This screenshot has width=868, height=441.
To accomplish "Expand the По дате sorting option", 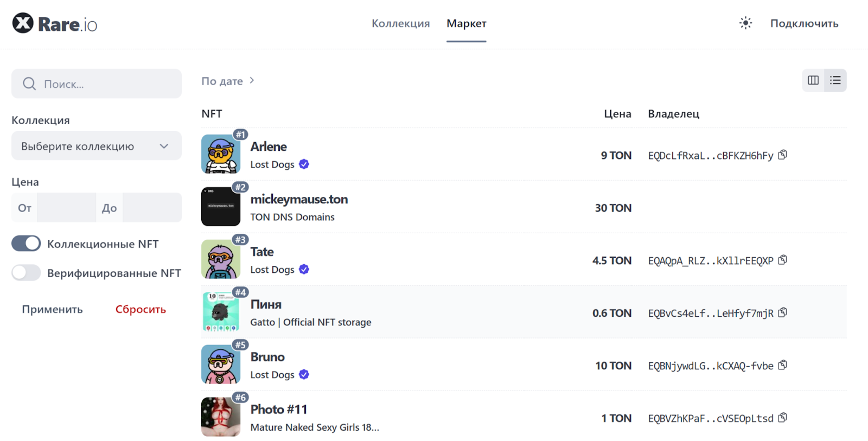I will [x=228, y=81].
